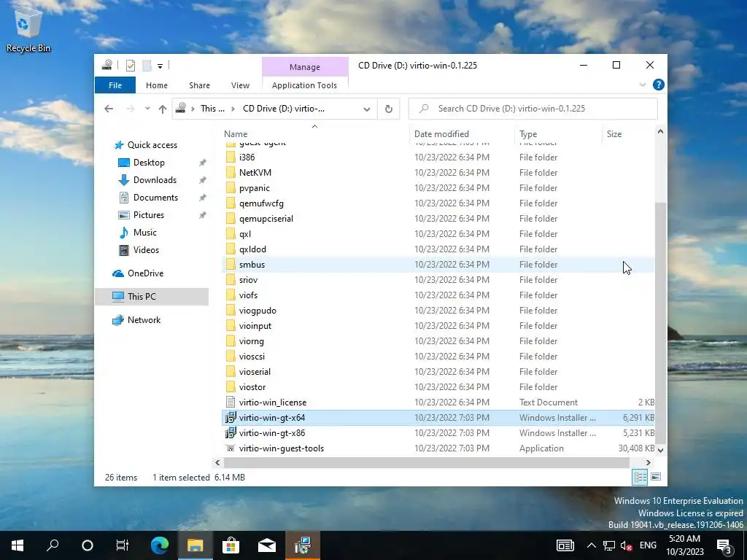
Task: Switch to the Share ribbon tab
Action: [199, 85]
